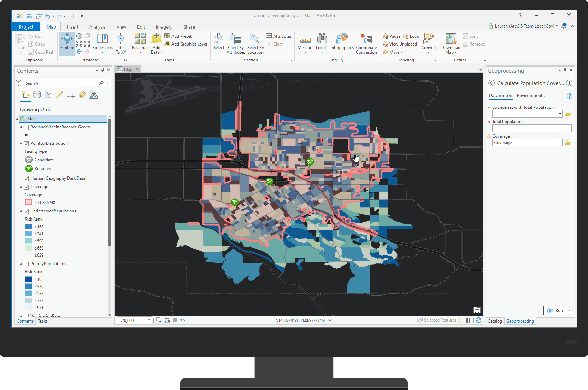Click Pause labeling button
Screen dimensions: 588x390
pyautogui.click(x=392, y=36)
